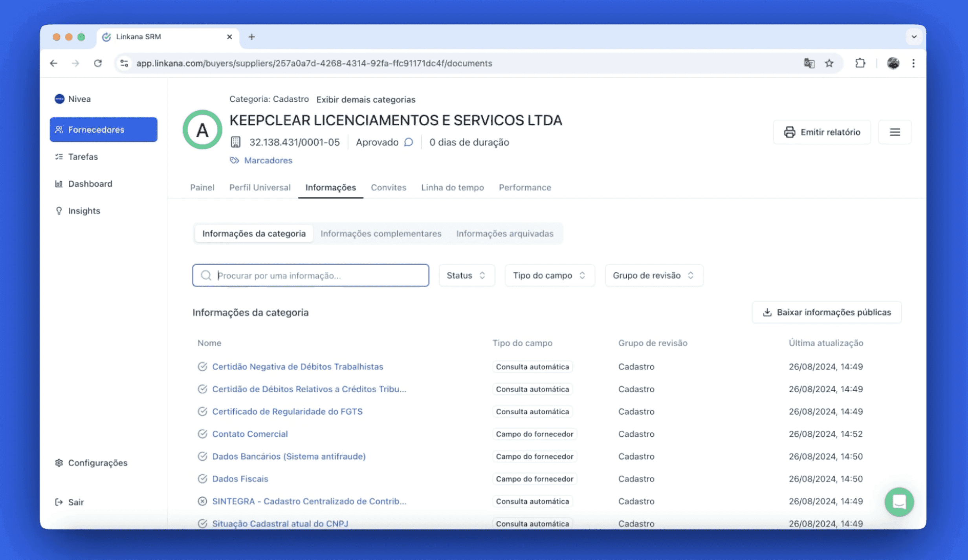Open Certidão Negativa de Débitos Trabalhistas

click(297, 366)
